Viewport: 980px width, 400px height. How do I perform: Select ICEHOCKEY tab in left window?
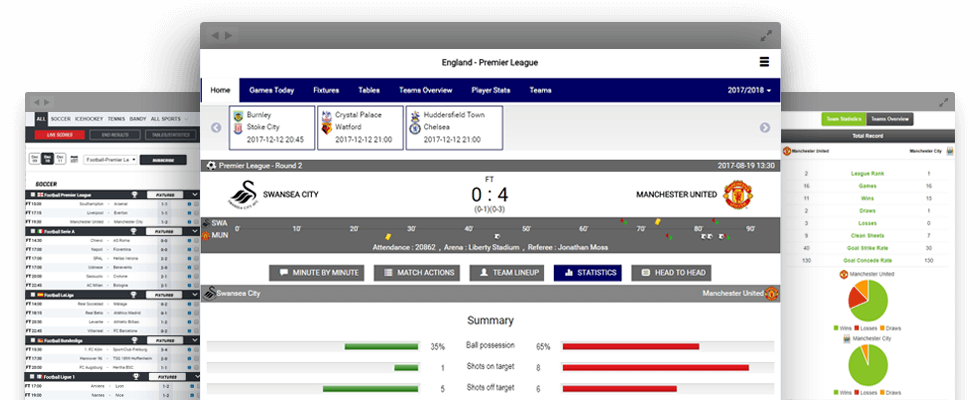(89, 119)
